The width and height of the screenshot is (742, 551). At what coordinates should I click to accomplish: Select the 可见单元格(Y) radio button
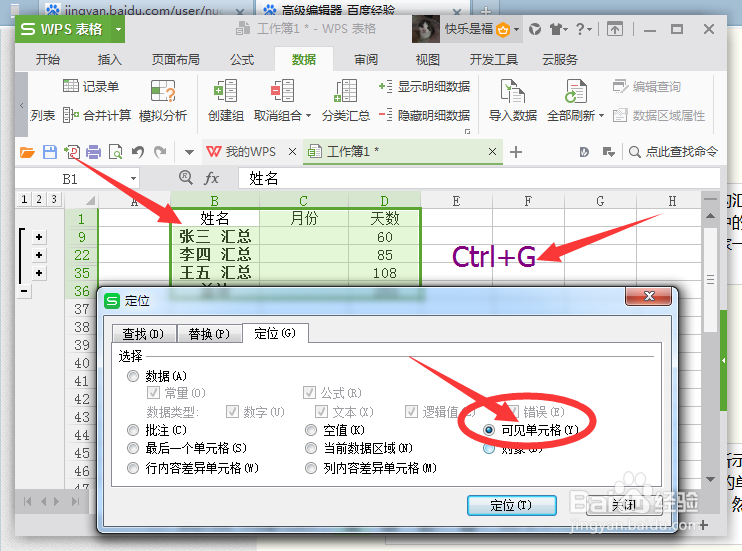point(489,430)
